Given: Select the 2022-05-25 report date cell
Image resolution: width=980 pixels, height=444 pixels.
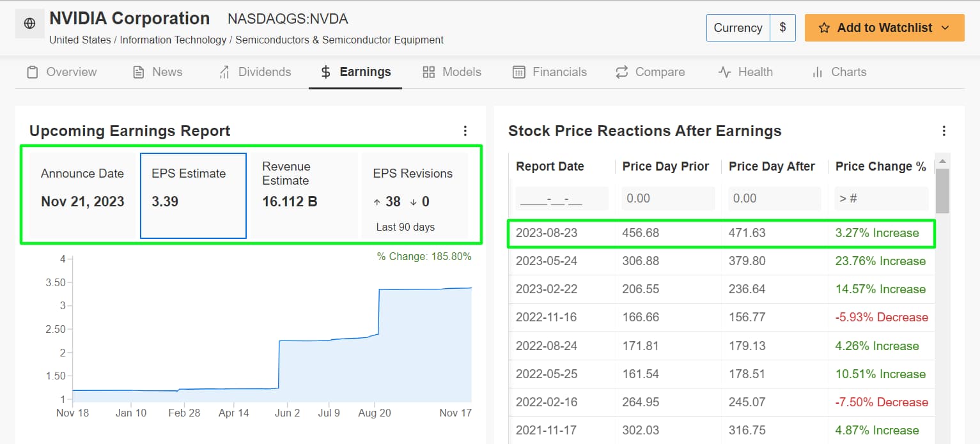Looking at the screenshot, I should click(x=547, y=374).
